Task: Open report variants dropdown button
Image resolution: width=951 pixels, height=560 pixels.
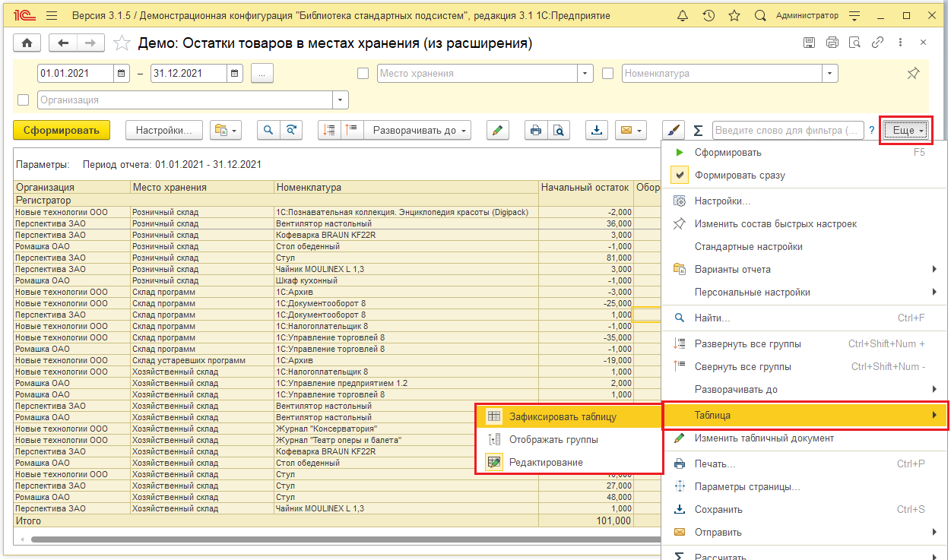Action: pyautogui.click(x=225, y=131)
